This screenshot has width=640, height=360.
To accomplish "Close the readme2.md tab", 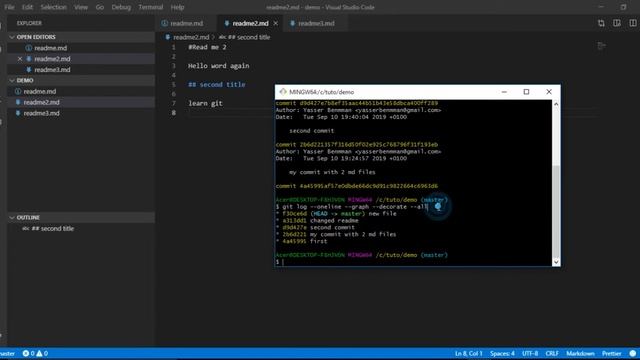I will pos(276,23).
